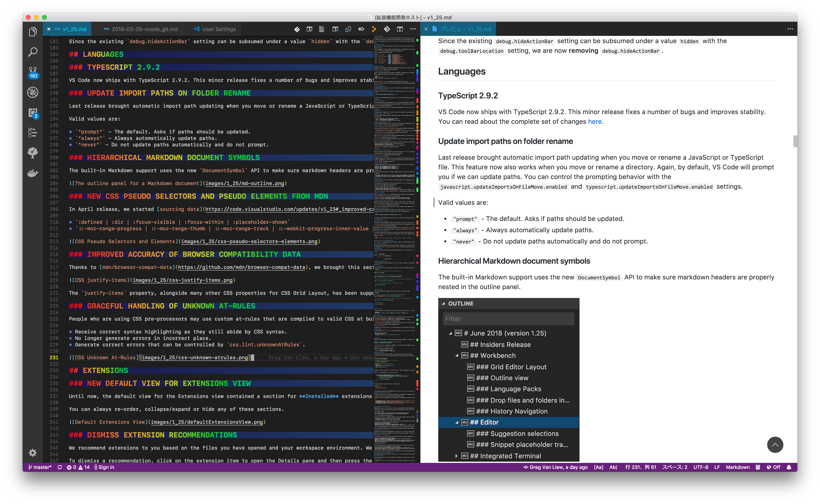Click the orange branch graph toolbar icon
Viewport: 820px width, 504px height.
(x=374, y=29)
